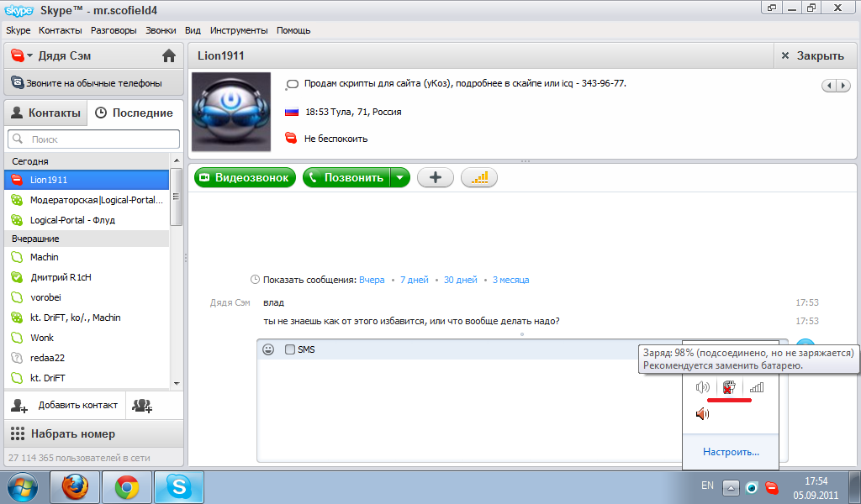Click the red speaker tray icon
The image size is (861, 504).
(x=702, y=413)
